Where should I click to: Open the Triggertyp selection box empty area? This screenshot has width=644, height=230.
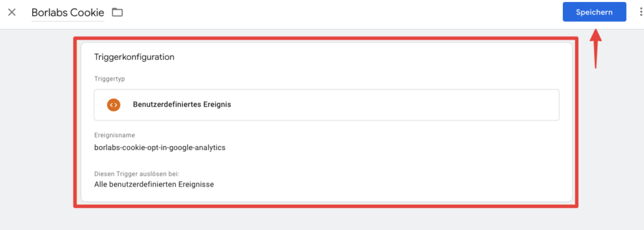[x=394, y=105]
